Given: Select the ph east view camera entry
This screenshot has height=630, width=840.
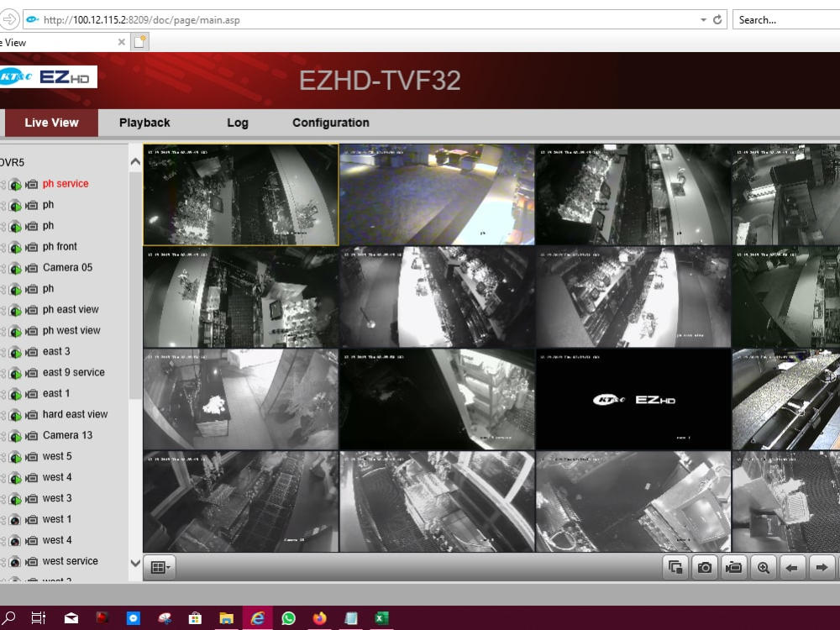Looking at the screenshot, I should tap(71, 310).
